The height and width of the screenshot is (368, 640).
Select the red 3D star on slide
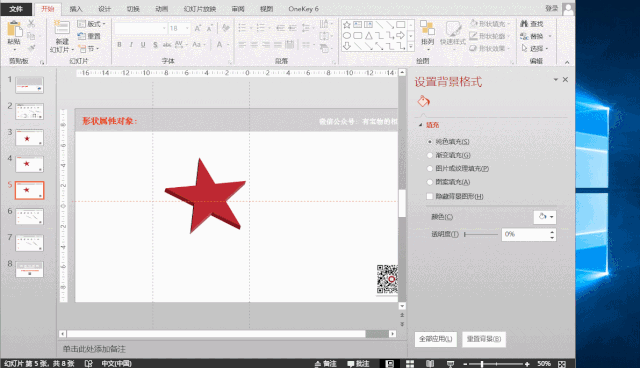pyautogui.click(x=205, y=196)
